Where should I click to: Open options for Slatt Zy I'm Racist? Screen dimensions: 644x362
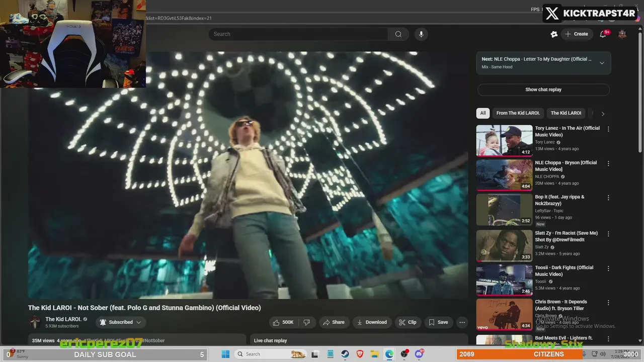point(608,234)
